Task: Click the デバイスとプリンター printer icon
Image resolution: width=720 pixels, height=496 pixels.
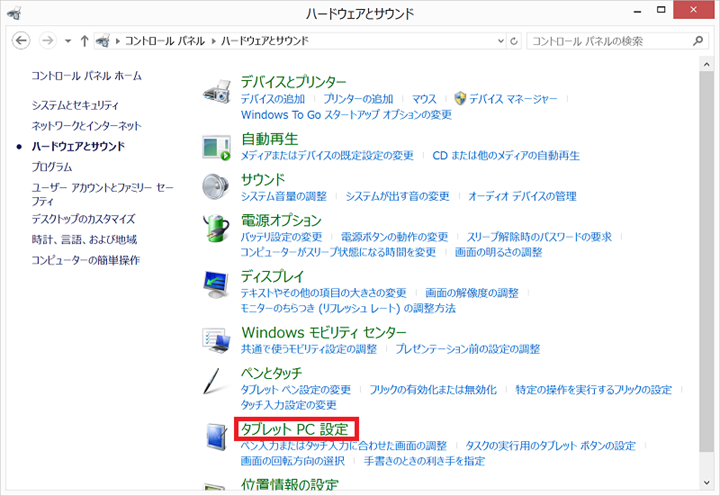Action: [x=216, y=90]
